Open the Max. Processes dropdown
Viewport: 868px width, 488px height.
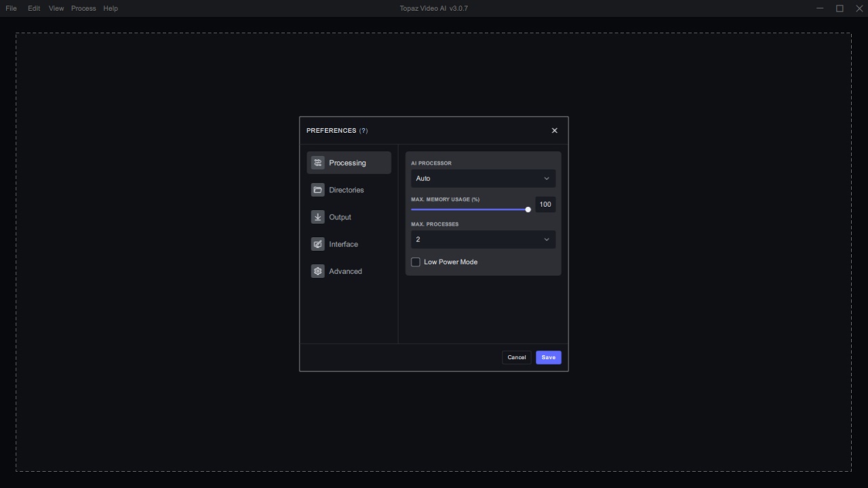(x=483, y=239)
